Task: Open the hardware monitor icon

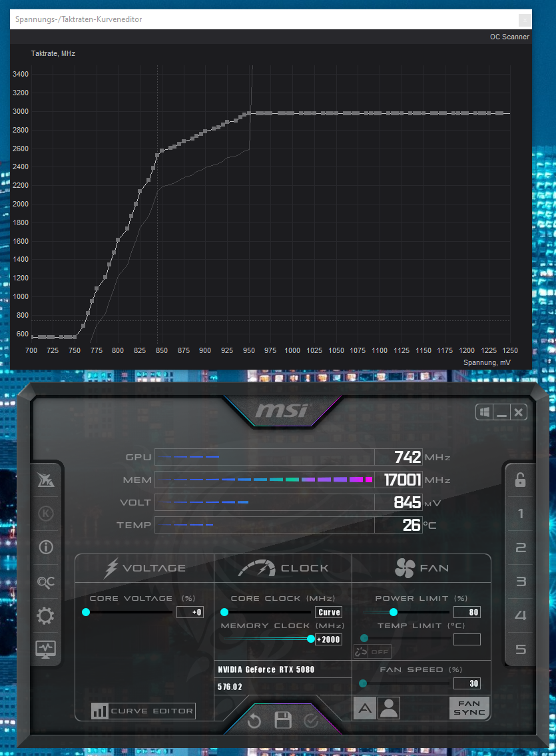Action: [x=46, y=649]
